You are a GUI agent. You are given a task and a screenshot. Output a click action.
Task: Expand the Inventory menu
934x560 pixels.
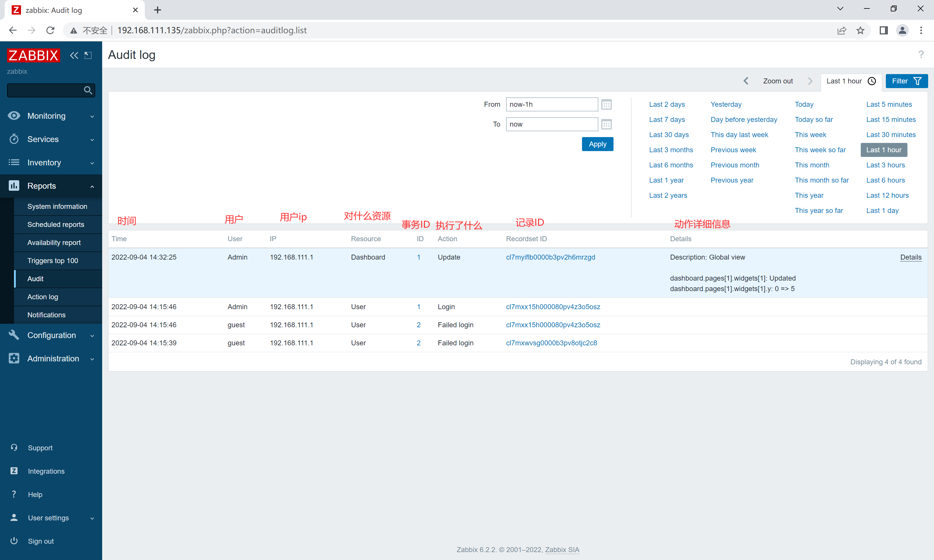tap(92, 163)
